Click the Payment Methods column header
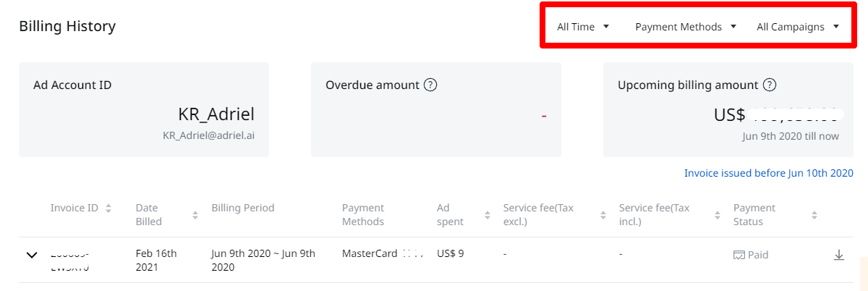Viewport: 868px width, 291px height. coord(363,215)
